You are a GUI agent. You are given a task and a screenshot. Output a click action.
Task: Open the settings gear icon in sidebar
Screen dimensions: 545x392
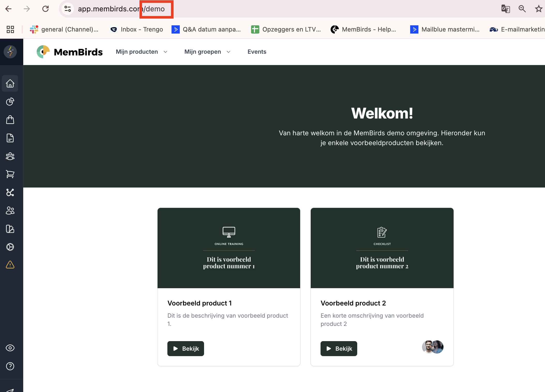pos(10,247)
